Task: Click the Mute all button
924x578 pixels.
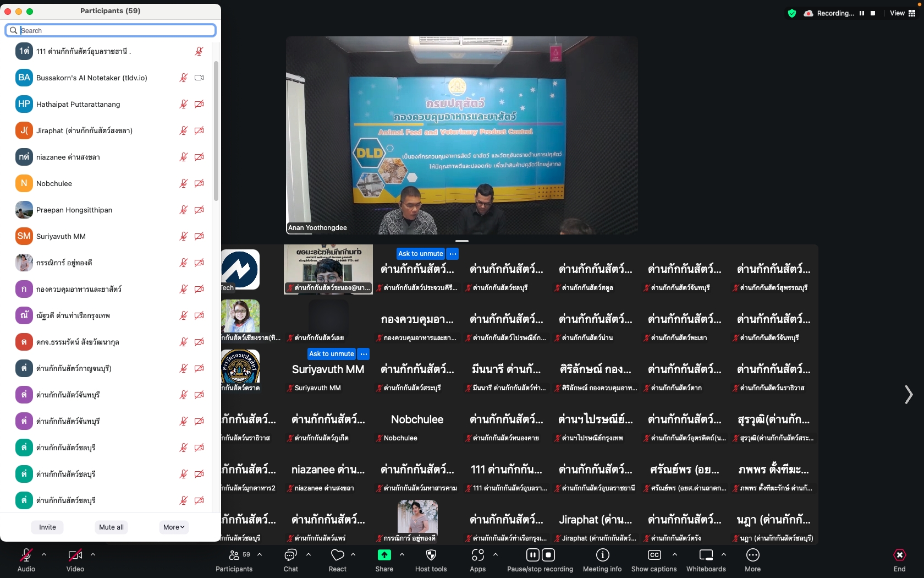Action: tap(111, 527)
